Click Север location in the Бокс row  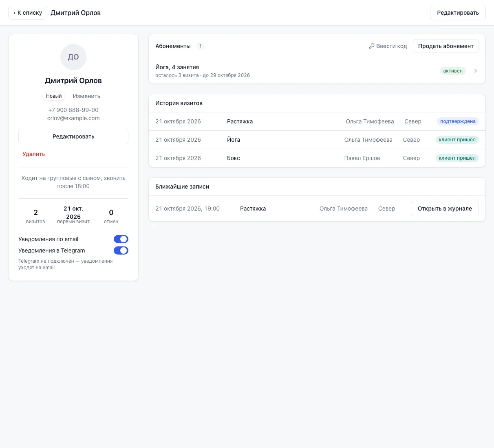point(411,158)
